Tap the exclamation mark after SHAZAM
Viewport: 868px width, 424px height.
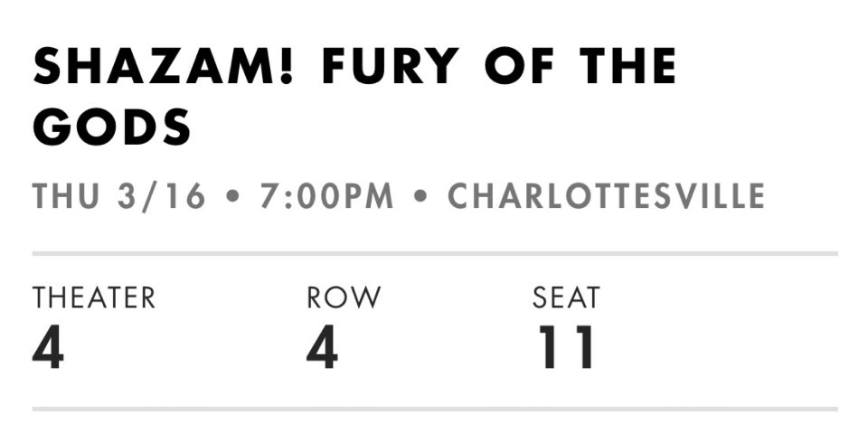(286, 66)
